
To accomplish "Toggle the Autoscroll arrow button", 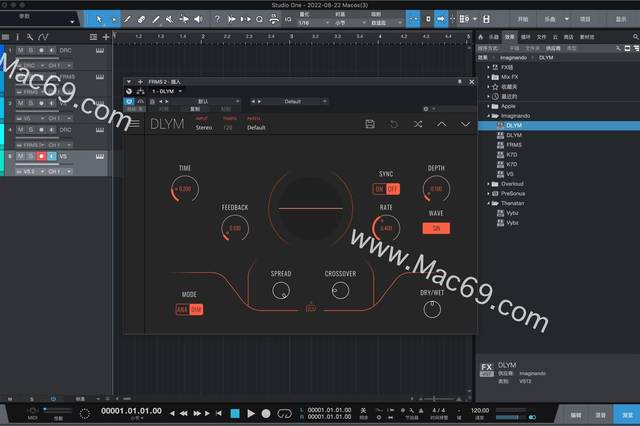I will click(x=440, y=19).
